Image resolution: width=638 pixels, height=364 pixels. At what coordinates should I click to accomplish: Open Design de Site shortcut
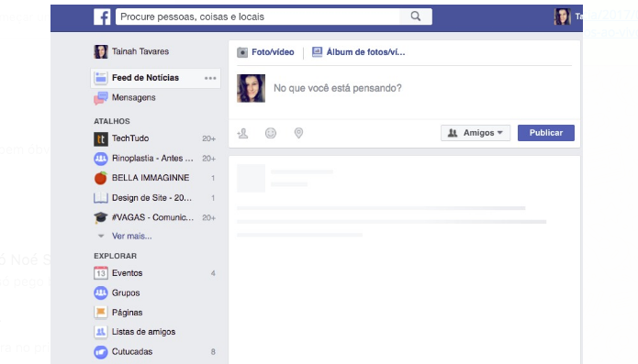click(151, 198)
